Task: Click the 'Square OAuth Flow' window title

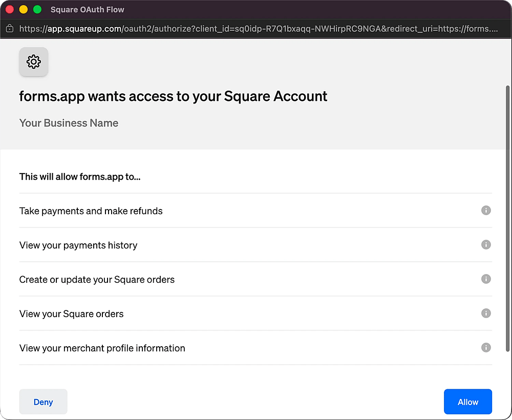Action: point(87,9)
